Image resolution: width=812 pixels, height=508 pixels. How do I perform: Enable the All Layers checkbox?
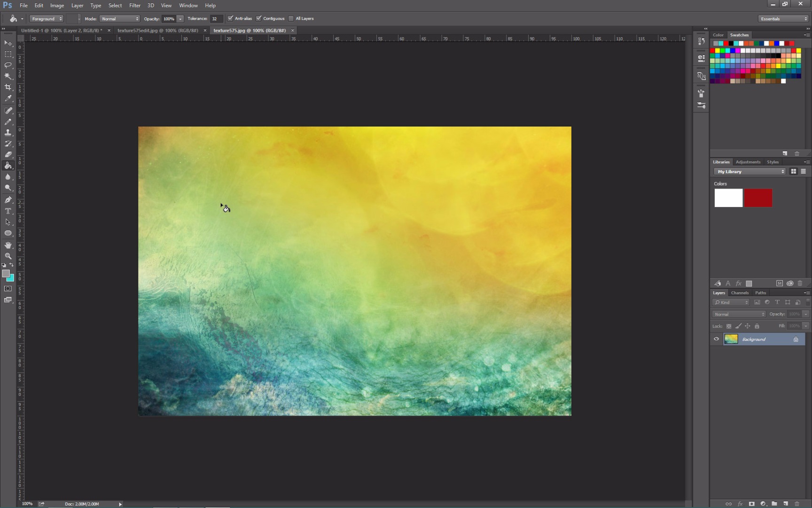(x=291, y=18)
